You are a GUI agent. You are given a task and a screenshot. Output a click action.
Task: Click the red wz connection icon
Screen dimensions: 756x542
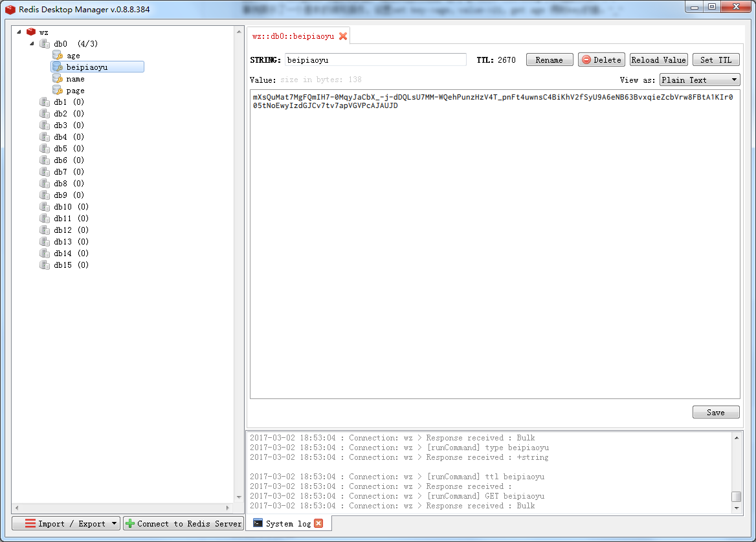[31, 32]
